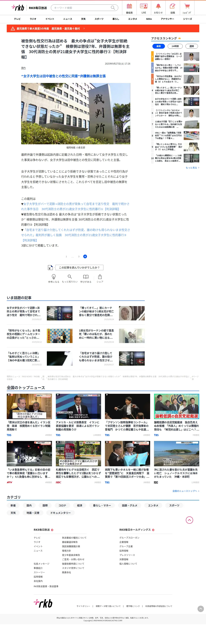Viewport: 206px width, 644px height.
Task: Click the rkb logo in header
Action: [18, 8]
